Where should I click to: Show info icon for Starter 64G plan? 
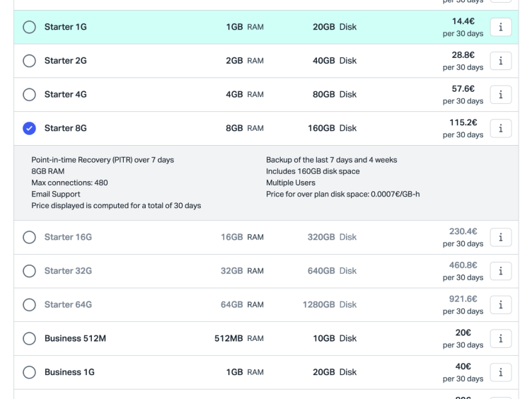coord(500,305)
